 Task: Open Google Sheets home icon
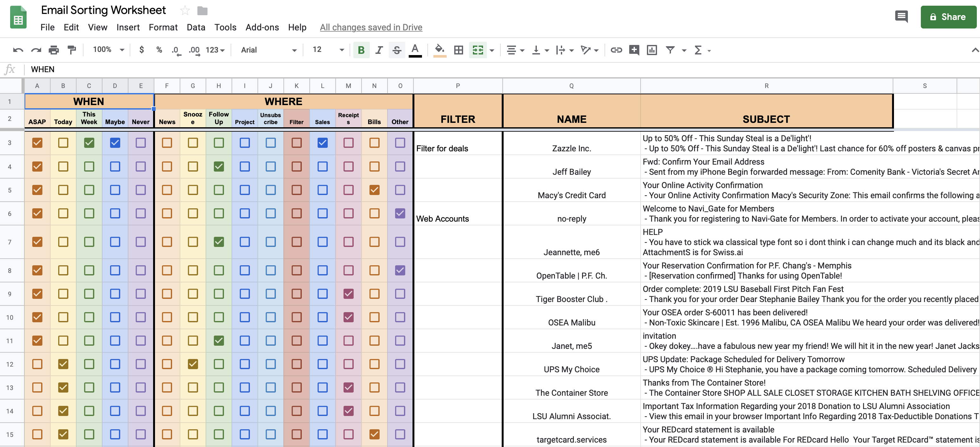pyautogui.click(x=18, y=17)
